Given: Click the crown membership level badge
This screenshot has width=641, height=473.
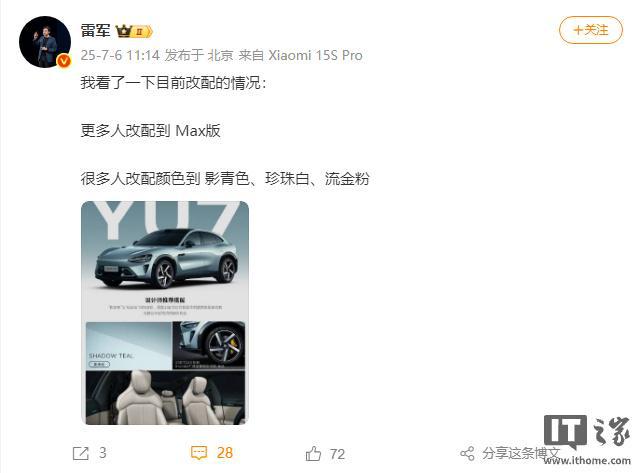Looking at the screenshot, I should tap(134, 31).
